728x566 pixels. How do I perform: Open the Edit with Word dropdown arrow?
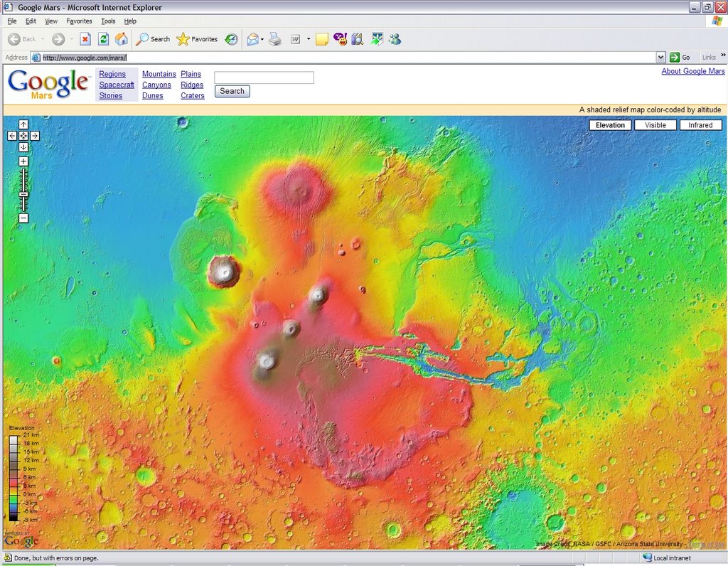309,40
